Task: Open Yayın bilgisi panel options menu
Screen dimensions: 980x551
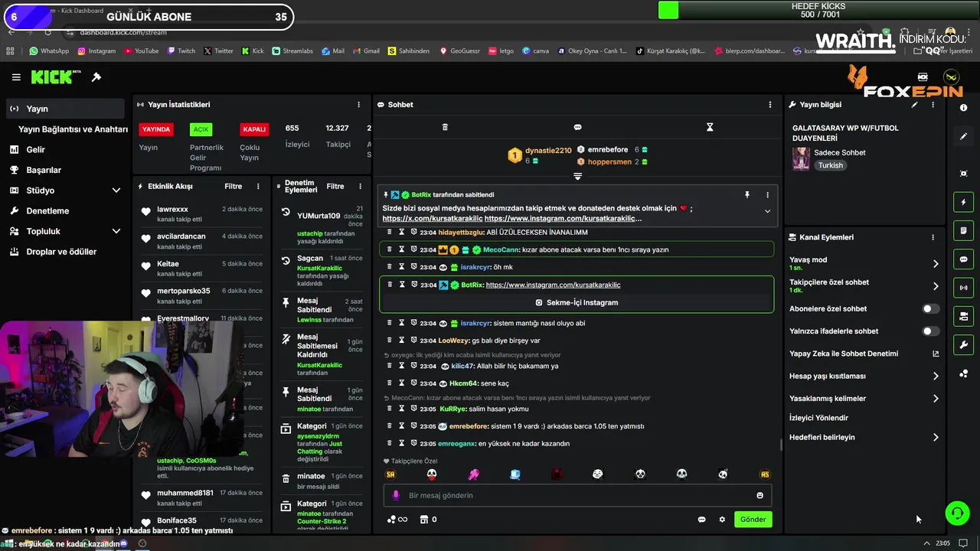Action: (933, 105)
